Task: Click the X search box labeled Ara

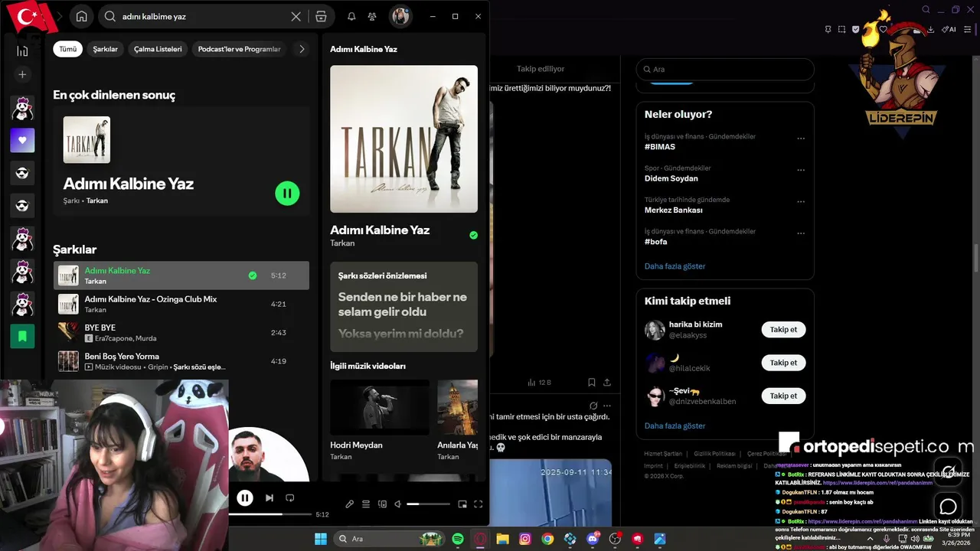Action: [x=725, y=69]
